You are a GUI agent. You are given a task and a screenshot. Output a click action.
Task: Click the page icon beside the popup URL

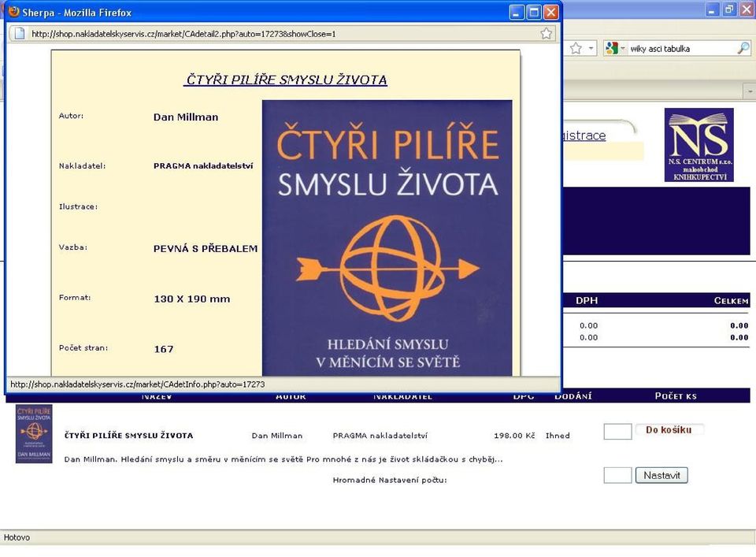point(19,33)
